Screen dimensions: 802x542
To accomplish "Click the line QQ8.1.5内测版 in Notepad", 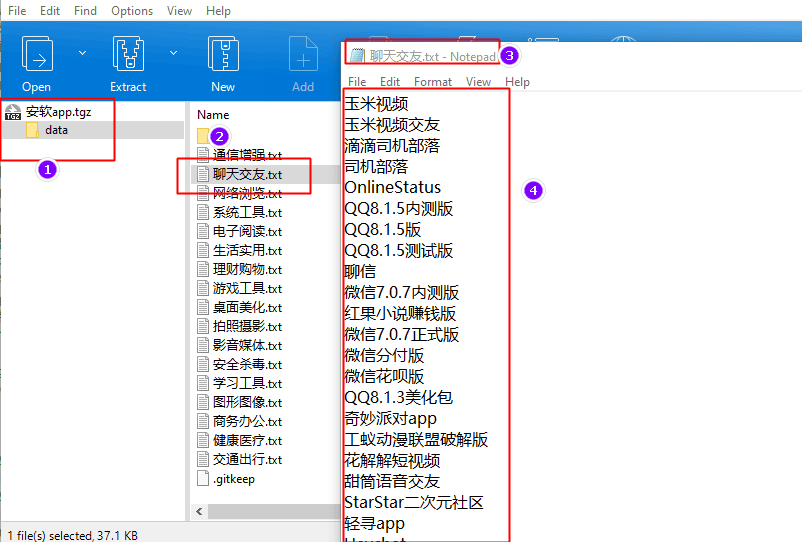I will click(x=398, y=209).
